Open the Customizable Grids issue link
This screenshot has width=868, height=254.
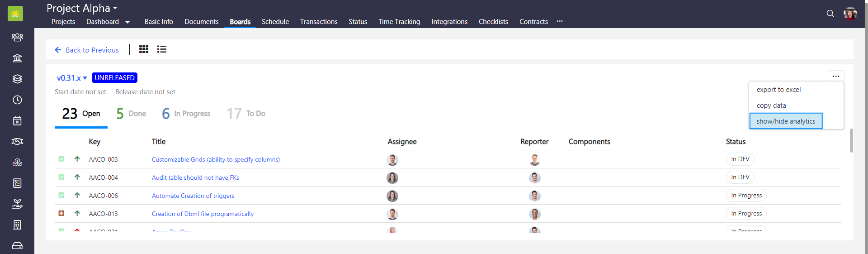pos(216,159)
